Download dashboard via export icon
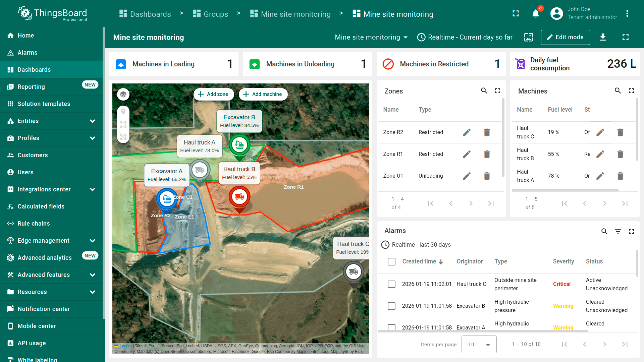 click(x=603, y=37)
